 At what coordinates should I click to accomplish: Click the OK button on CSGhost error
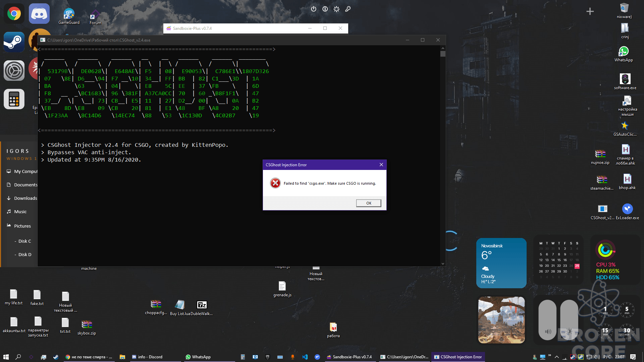tap(368, 203)
